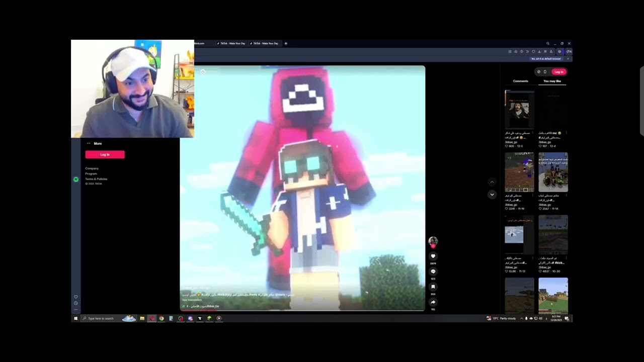Click the phone icon next to Log in

pos(545,72)
